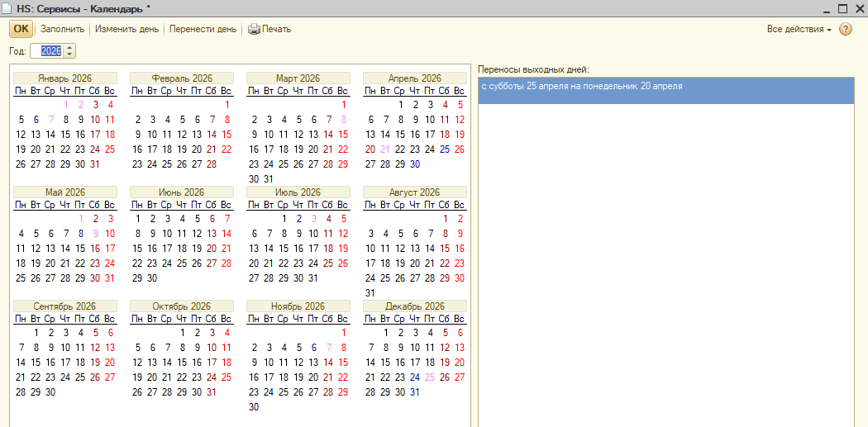Close the Календарь window
Image resolution: width=868 pixels, height=427 pixels.
858,9
